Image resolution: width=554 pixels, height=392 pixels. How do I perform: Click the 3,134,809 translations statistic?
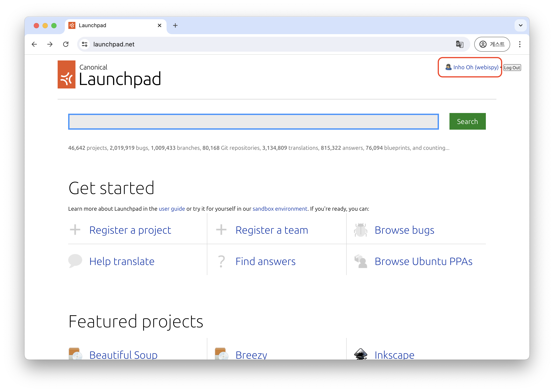click(x=290, y=148)
